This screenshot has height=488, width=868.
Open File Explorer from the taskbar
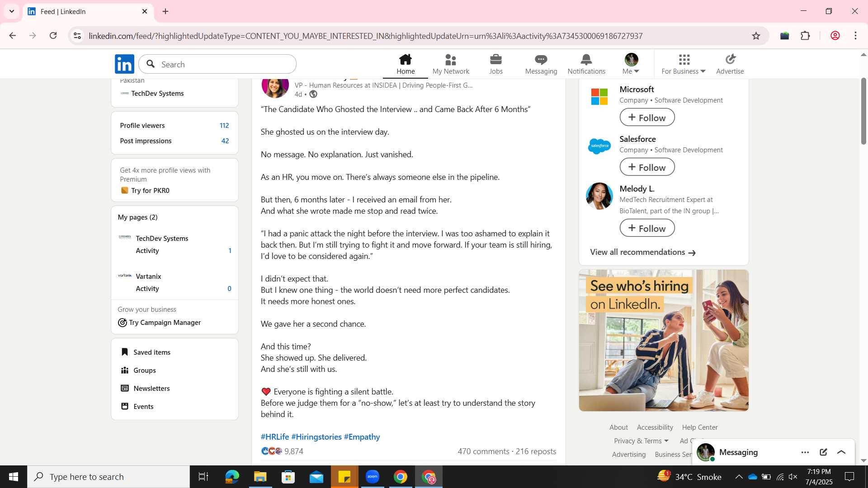point(260,477)
